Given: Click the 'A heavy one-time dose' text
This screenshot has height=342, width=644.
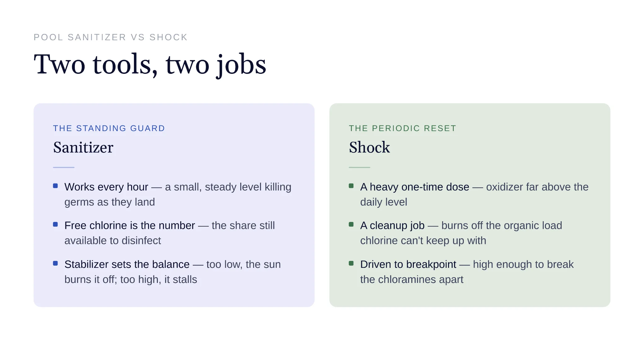Looking at the screenshot, I should (415, 187).
